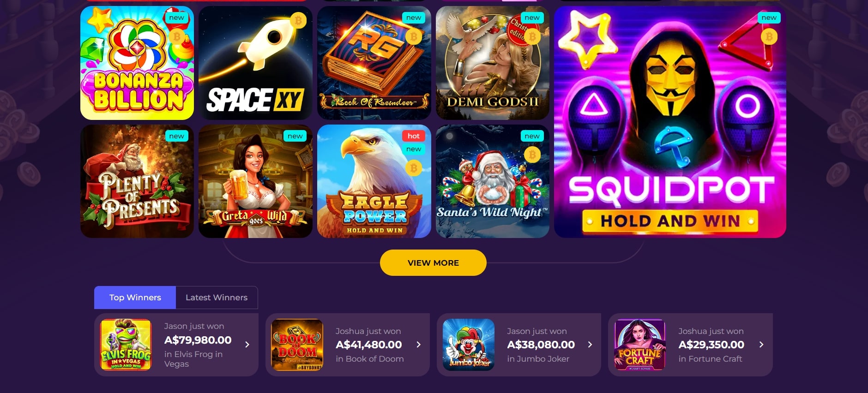
Task: Open the Bonanza Billion game tile
Action: pos(137,63)
